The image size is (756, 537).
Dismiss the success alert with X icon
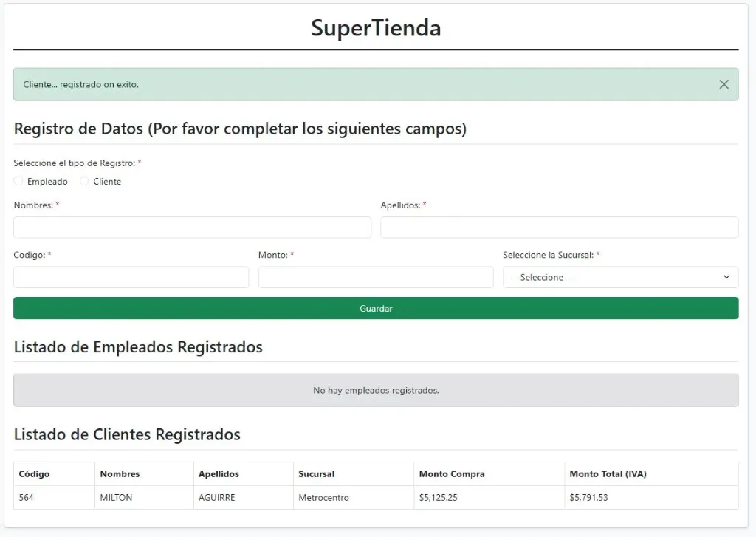(724, 84)
